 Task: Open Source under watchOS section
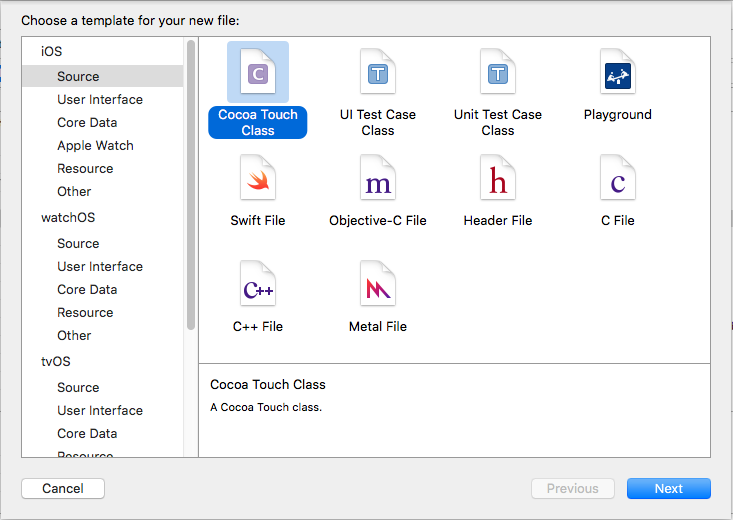click(78, 243)
